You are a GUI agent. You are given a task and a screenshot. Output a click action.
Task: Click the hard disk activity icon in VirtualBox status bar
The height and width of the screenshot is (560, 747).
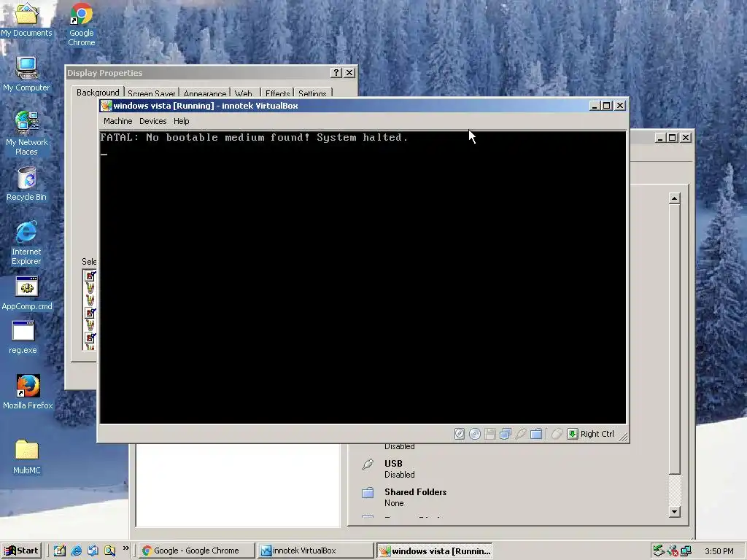(x=460, y=434)
